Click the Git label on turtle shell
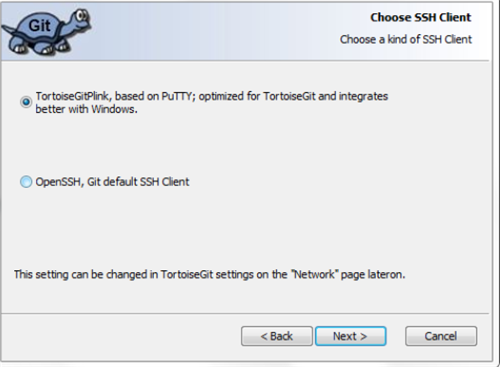This screenshot has width=500, height=367. click(39, 26)
